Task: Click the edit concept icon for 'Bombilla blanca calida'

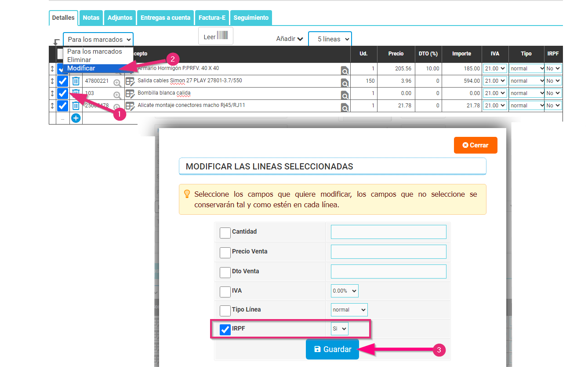Action: point(129,93)
